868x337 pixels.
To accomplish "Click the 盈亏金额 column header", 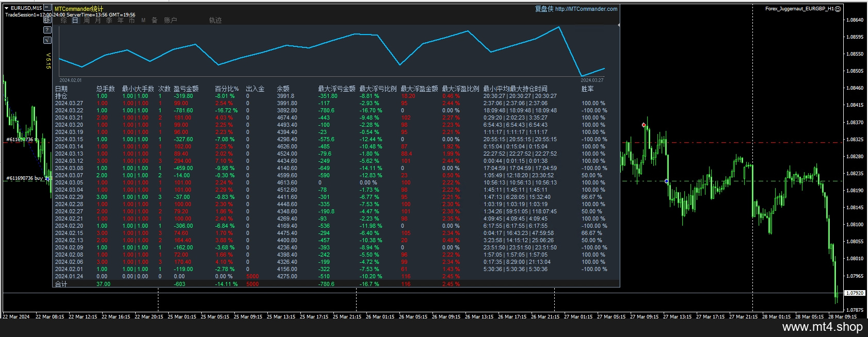I will 186,89.
